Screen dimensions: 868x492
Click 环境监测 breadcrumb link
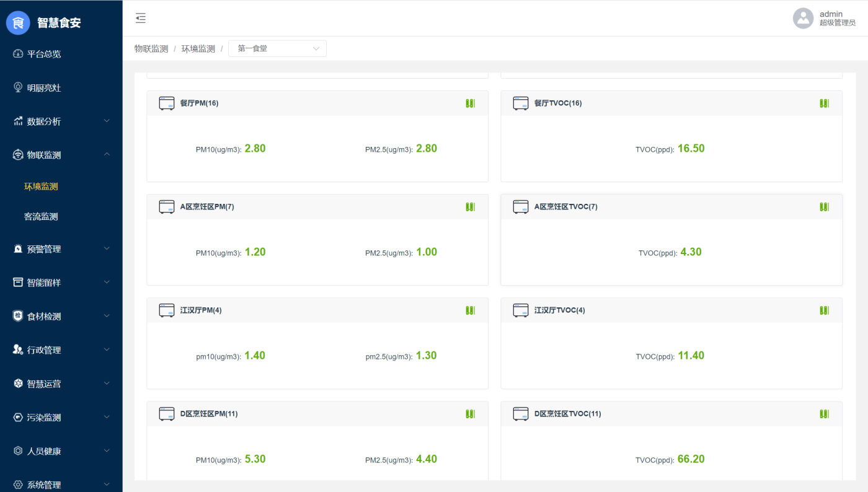pyautogui.click(x=198, y=49)
